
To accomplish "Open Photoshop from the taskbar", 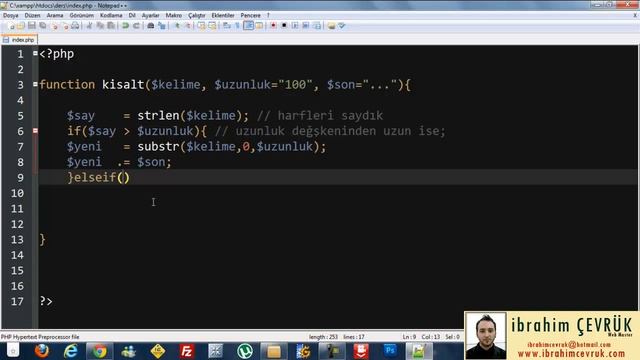I will coord(390,351).
